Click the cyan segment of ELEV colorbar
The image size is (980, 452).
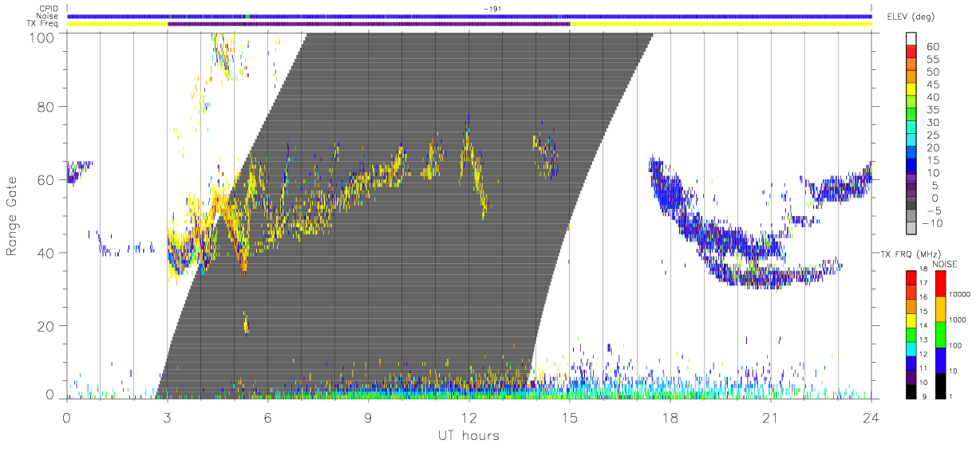pos(913,141)
